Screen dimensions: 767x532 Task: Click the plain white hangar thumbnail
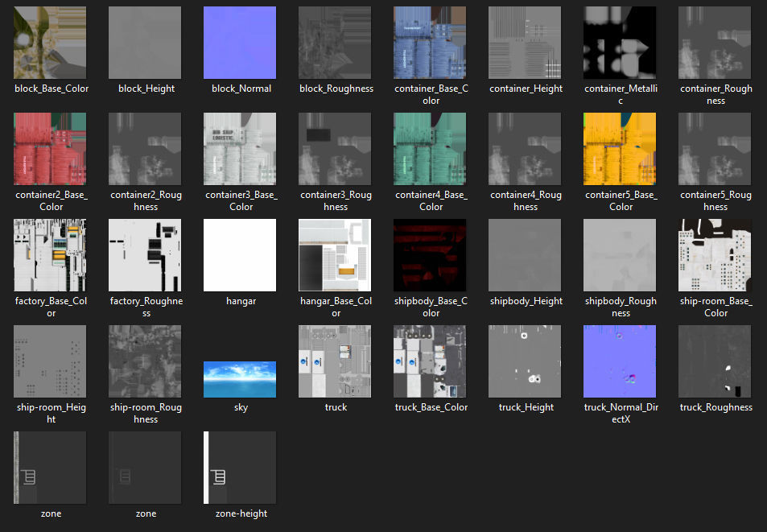coord(240,255)
